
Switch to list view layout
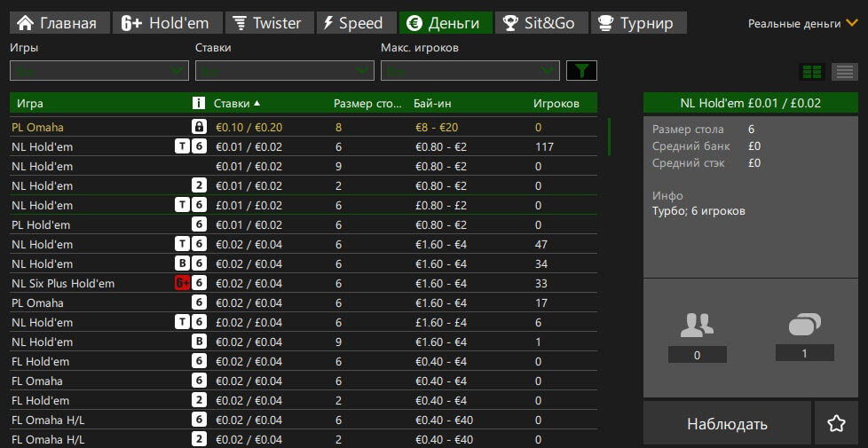point(845,72)
